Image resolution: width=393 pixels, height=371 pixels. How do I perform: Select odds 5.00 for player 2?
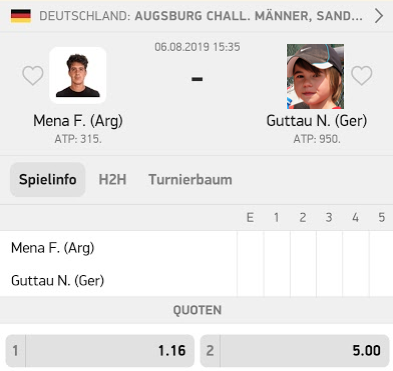pyautogui.click(x=295, y=351)
